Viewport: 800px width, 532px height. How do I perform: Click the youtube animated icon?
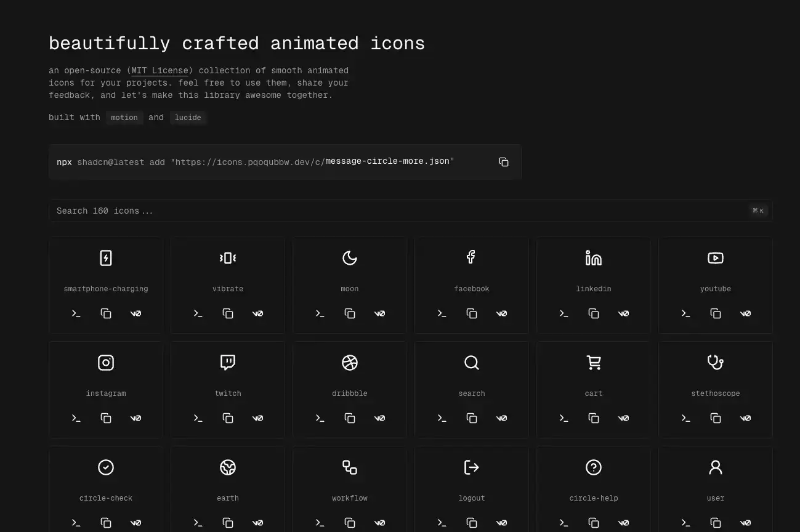716,258
